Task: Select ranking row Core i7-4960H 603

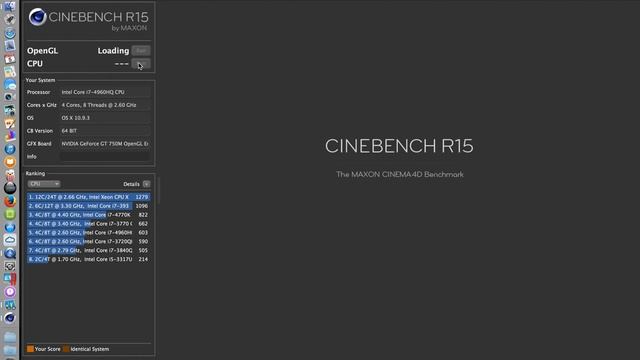Action: 89,233
